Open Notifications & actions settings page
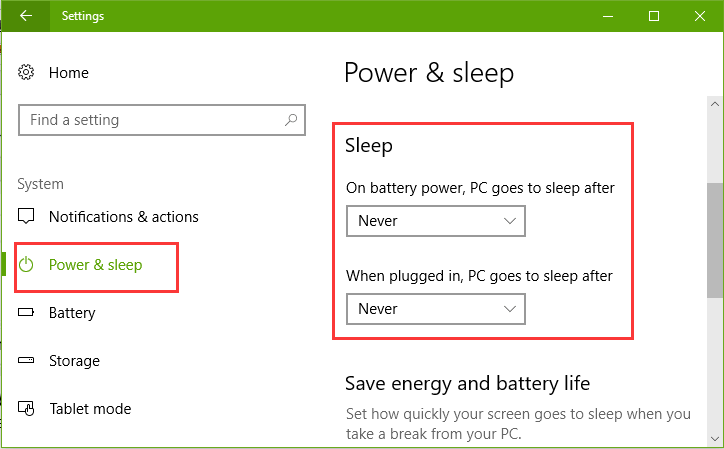The height and width of the screenshot is (449, 724). 123,217
